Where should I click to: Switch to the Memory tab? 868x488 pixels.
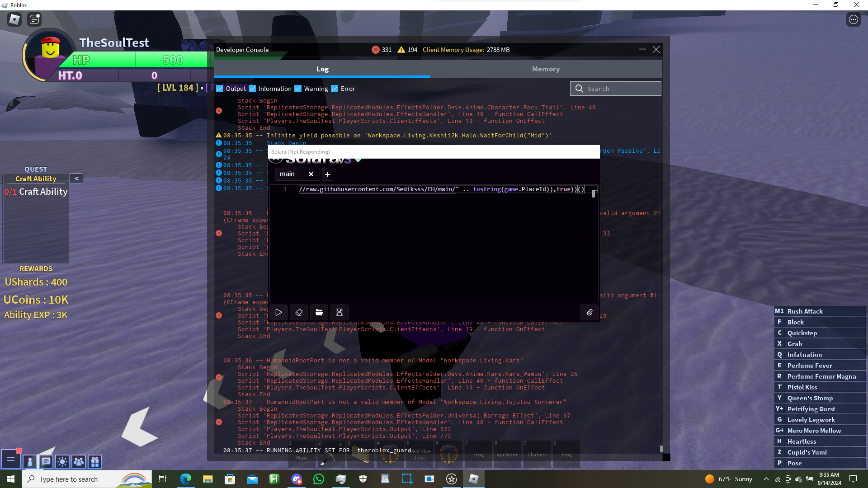[x=546, y=69]
